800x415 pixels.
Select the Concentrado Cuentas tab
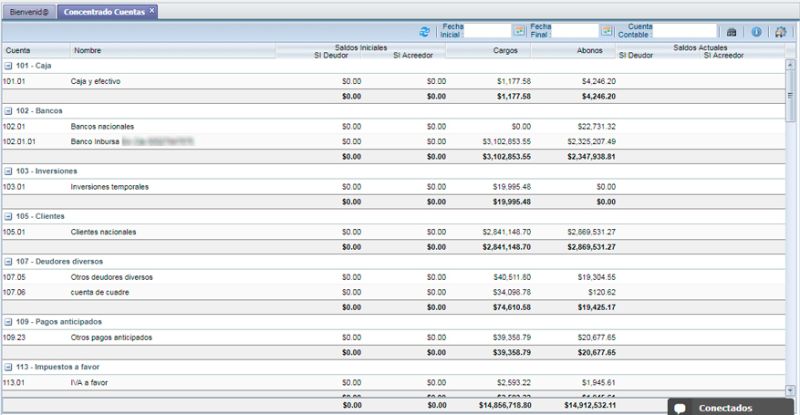click(100, 11)
